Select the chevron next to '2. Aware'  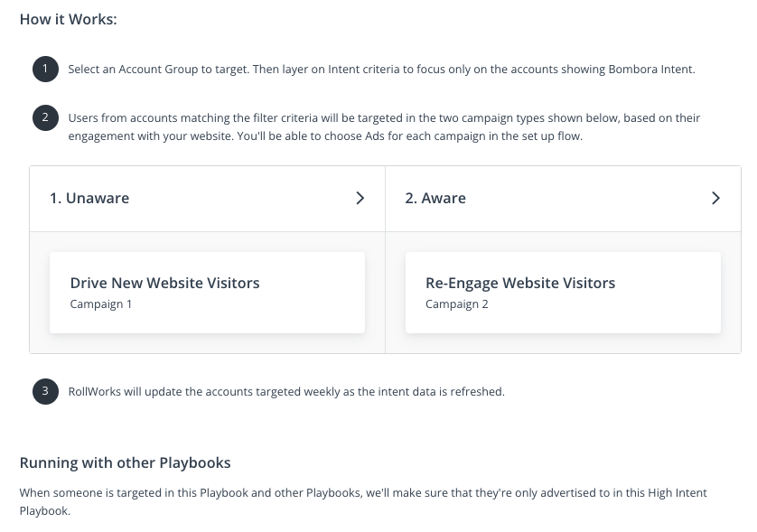pos(716,198)
